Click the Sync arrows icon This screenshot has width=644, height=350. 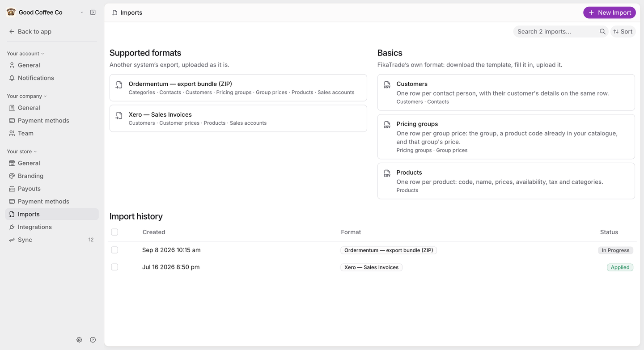(12, 240)
